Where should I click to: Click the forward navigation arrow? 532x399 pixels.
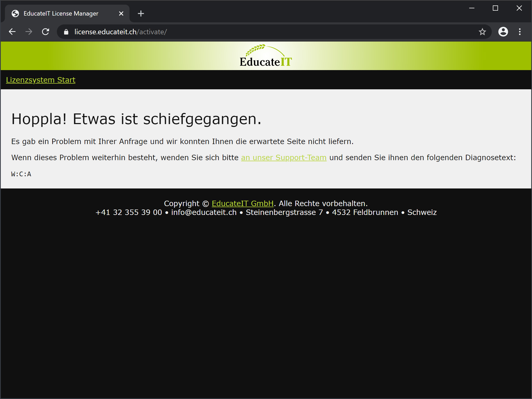(x=29, y=32)
